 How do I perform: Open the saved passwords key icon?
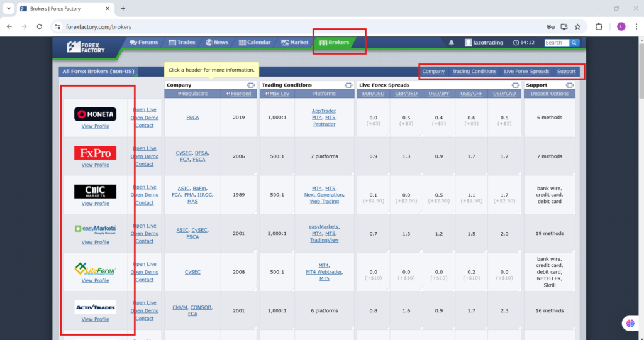click(551, 26)
